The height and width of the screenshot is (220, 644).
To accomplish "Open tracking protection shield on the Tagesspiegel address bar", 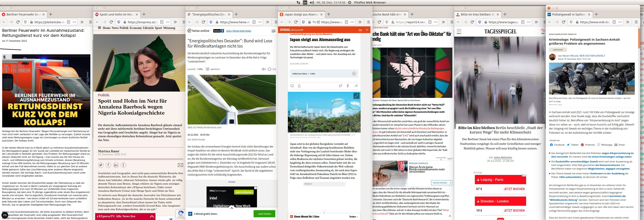I will pyautogui.click(x=479, y=22).
